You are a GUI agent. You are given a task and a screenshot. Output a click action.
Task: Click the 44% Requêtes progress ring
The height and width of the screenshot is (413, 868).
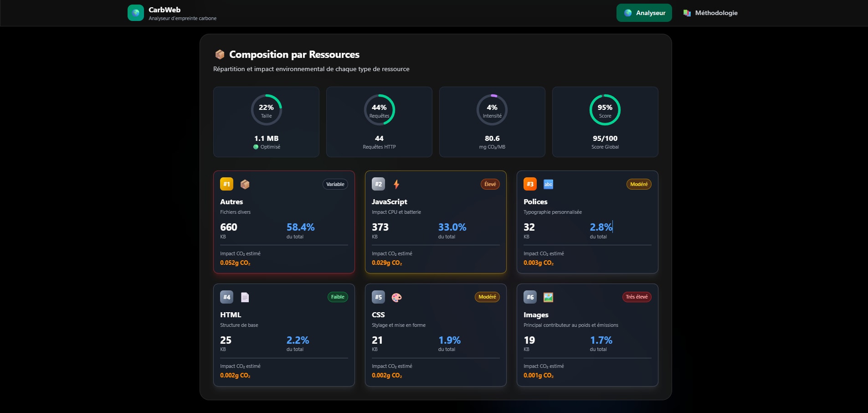pos(379,110)
